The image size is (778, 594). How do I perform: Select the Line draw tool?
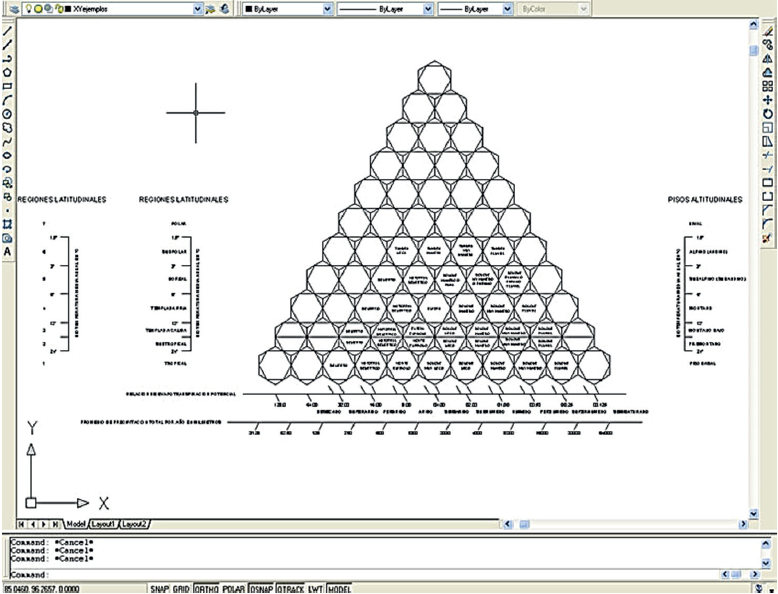7,31
